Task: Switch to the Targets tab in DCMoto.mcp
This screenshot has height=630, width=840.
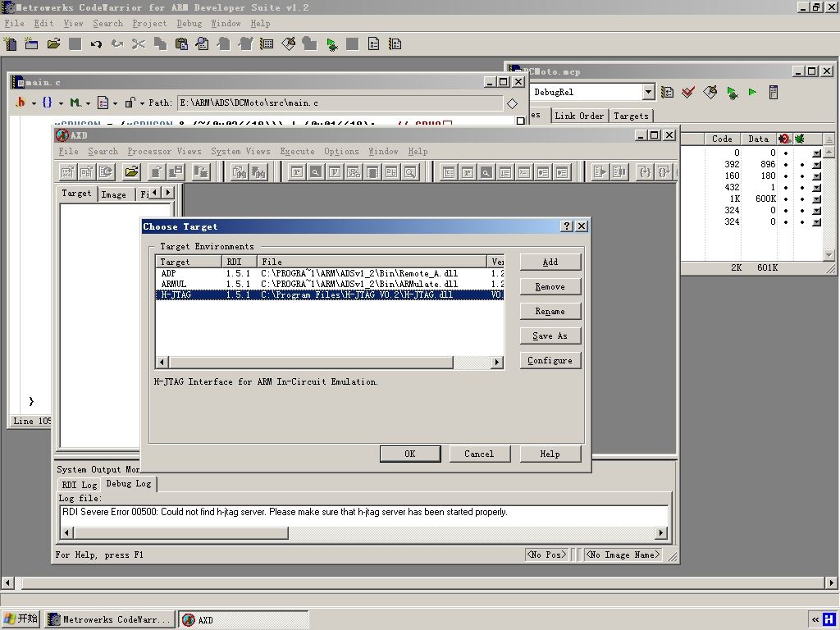Action: click(x=631, y=116)
